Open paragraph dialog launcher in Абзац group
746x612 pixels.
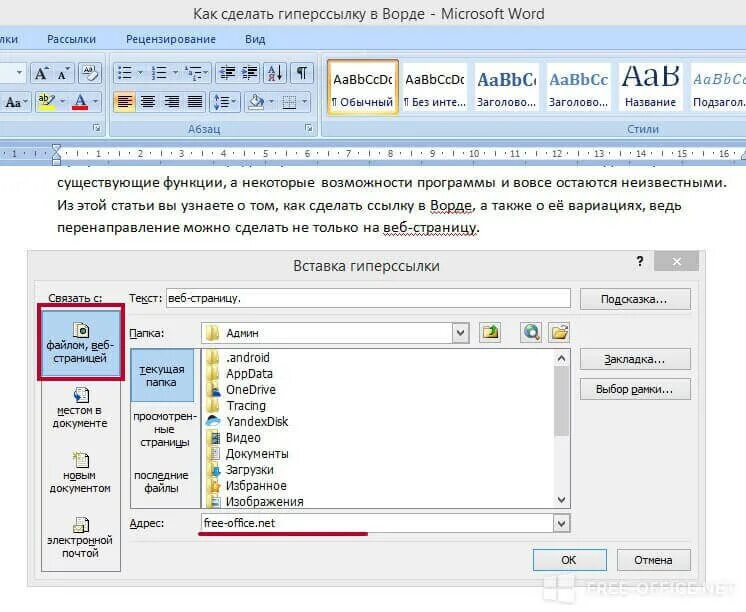coord(309,128)
